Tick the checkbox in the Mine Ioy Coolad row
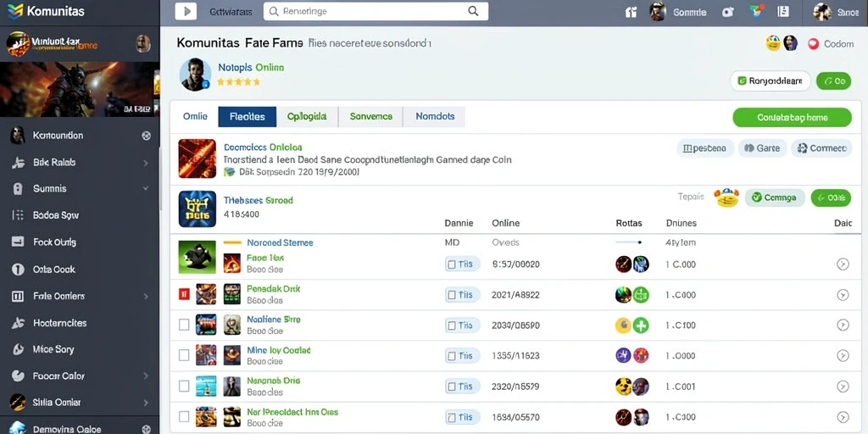The width and height of the screenshot is (868, 434). pos(184,355)
